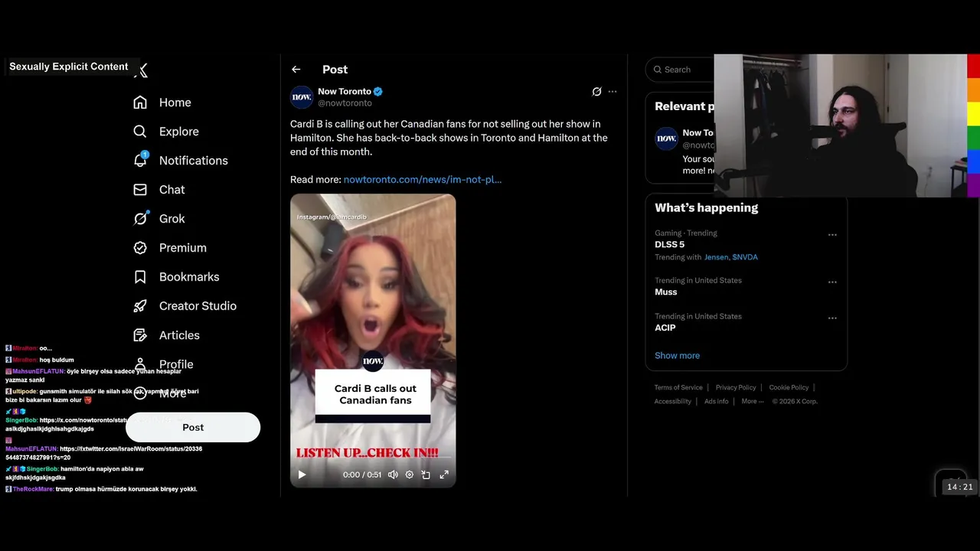This screenshot has width=980, height=551.
Task: Open options for the DLSS 5 trend
Action: (832, 235)
